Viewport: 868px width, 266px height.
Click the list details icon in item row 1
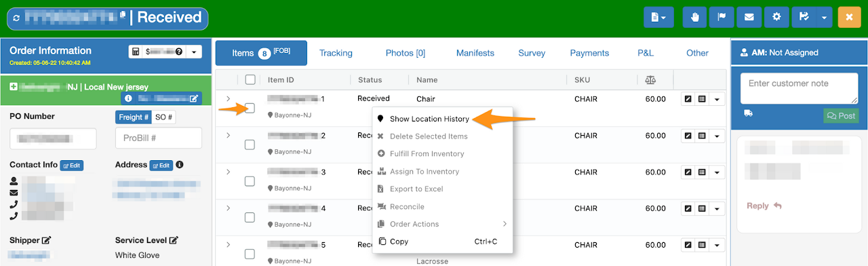(701, 99)
